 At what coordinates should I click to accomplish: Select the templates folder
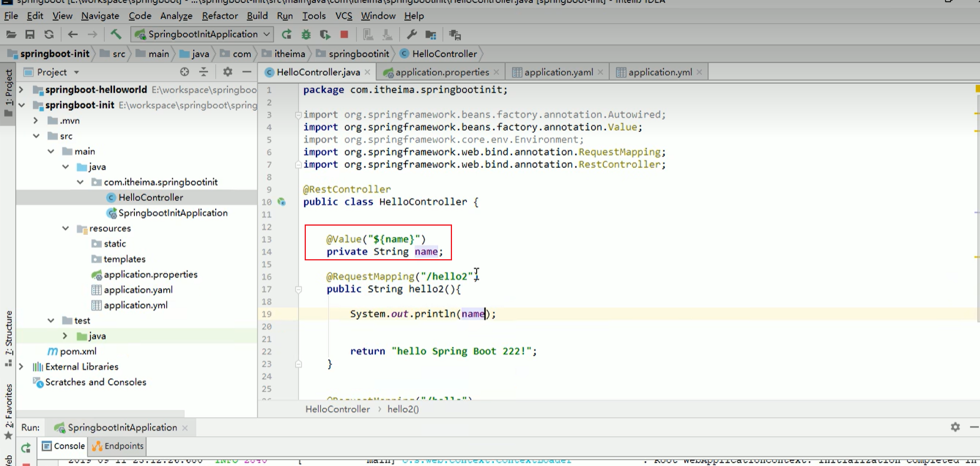(118, 259)
